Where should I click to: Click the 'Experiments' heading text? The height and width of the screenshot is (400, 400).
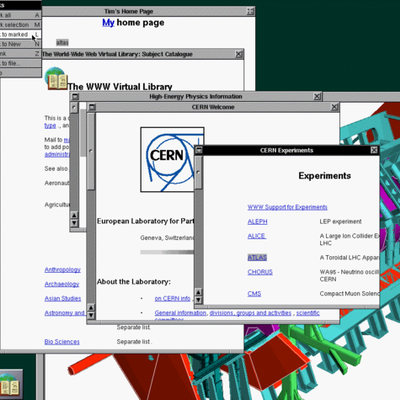pos(325,176)
